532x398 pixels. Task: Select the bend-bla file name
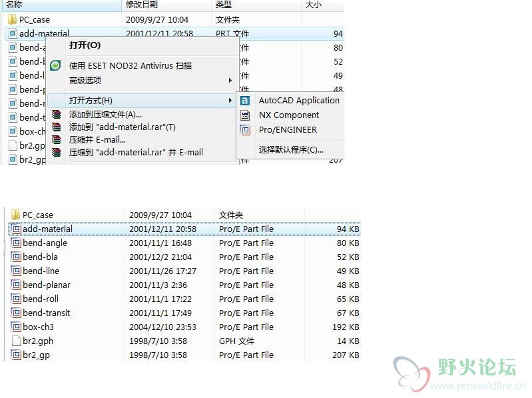[x=41, y=257]
